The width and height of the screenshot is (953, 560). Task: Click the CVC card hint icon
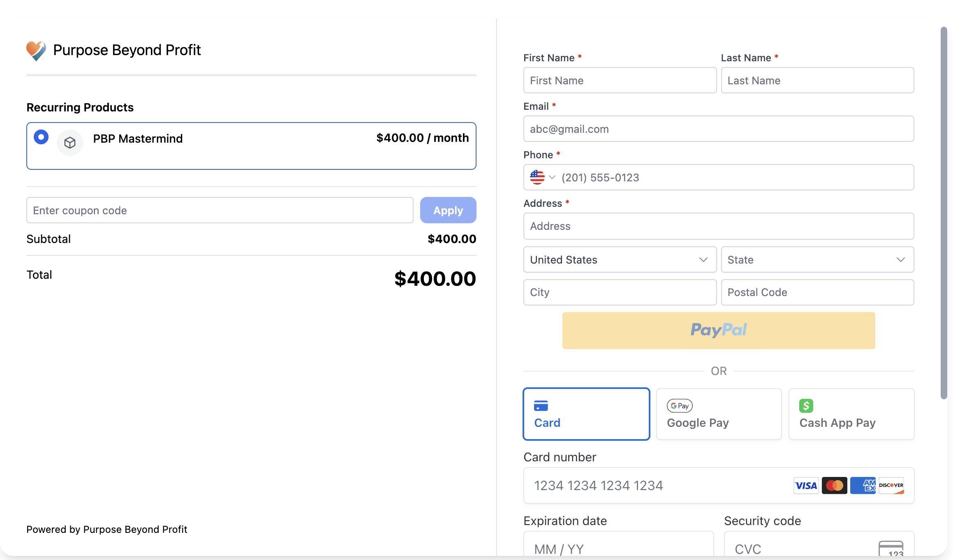click(x=891, y=549)
